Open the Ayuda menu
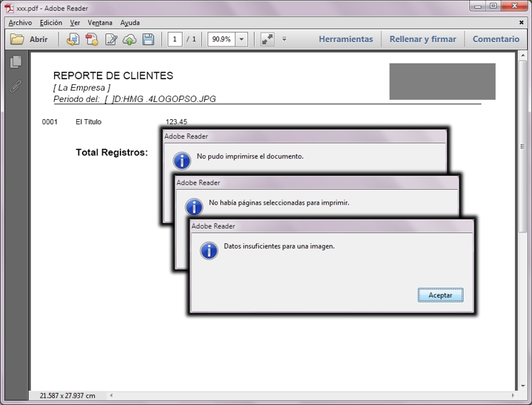 pyautogui.click(x=130, y=23)
